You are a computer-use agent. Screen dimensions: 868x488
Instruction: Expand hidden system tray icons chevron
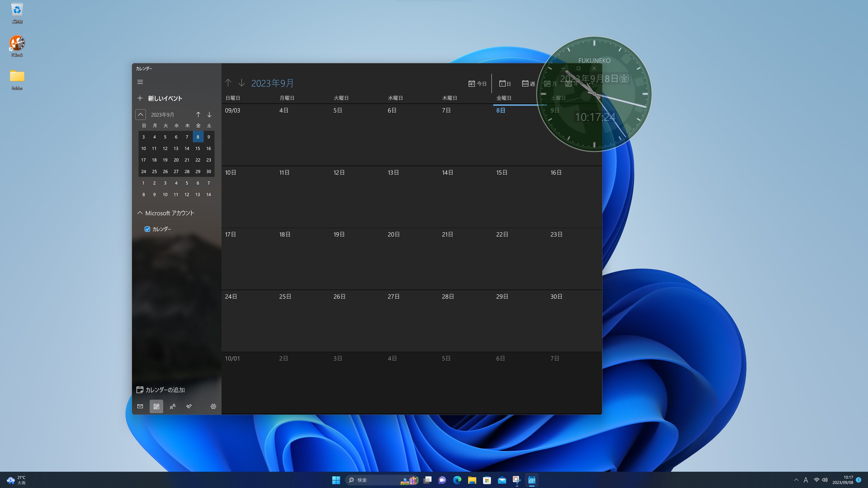[x=796, y=480]
